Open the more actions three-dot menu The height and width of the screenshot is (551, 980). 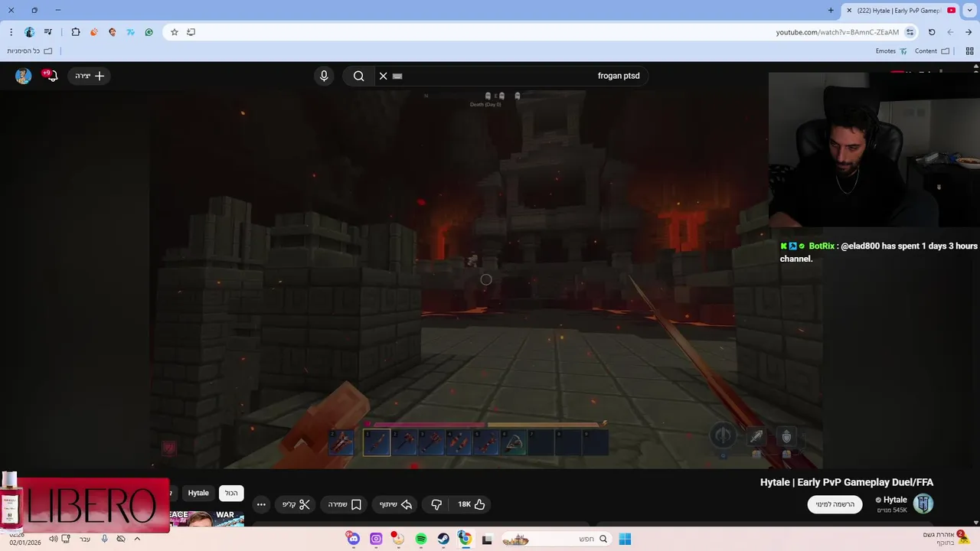[261, 504]
